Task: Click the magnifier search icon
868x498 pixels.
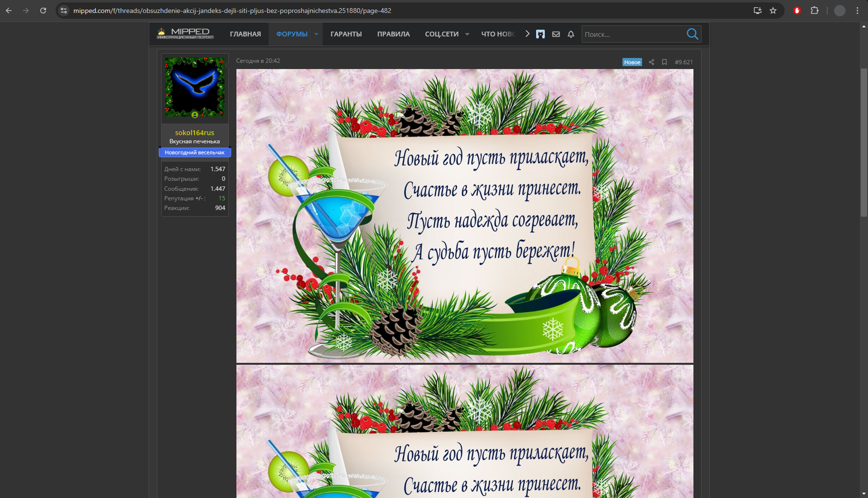Action: pos(692,34)
